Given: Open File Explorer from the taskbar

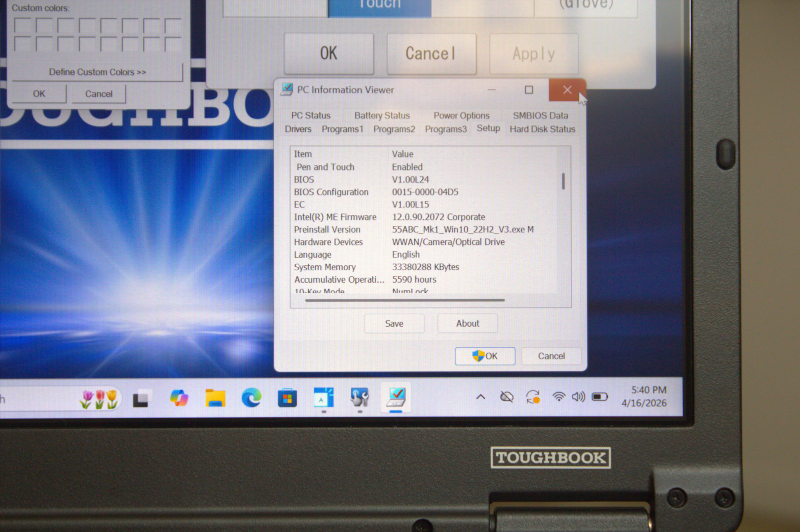Looking at the screenshot, I should click(215, 398).
